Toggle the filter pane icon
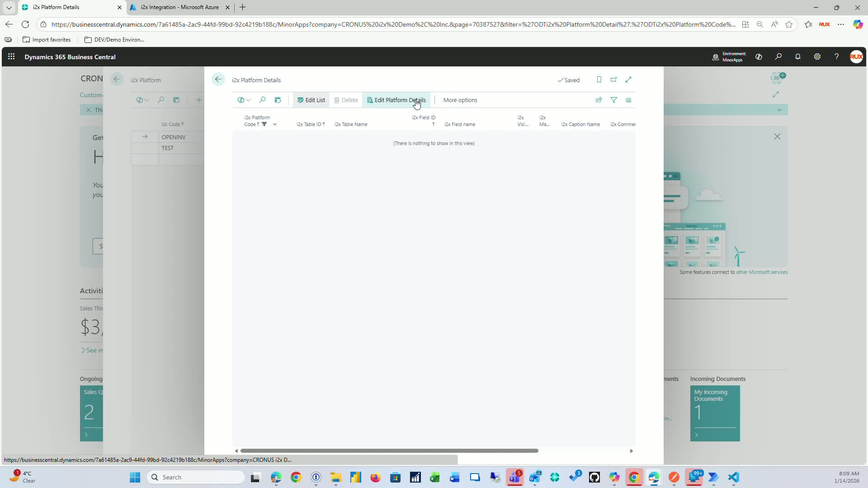This screenshot has width=868, height=488. [x=614, y=100]
